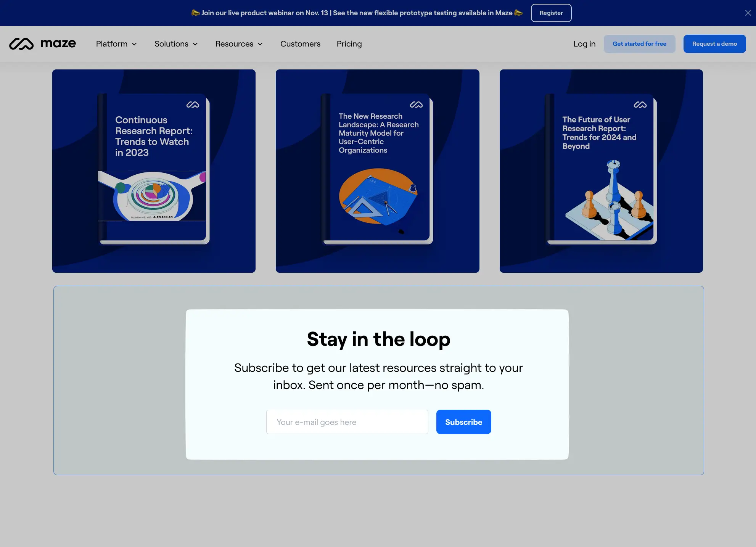756x547 pixels.
Task: Click the Resources dropdown arrow
Action: 261,43
